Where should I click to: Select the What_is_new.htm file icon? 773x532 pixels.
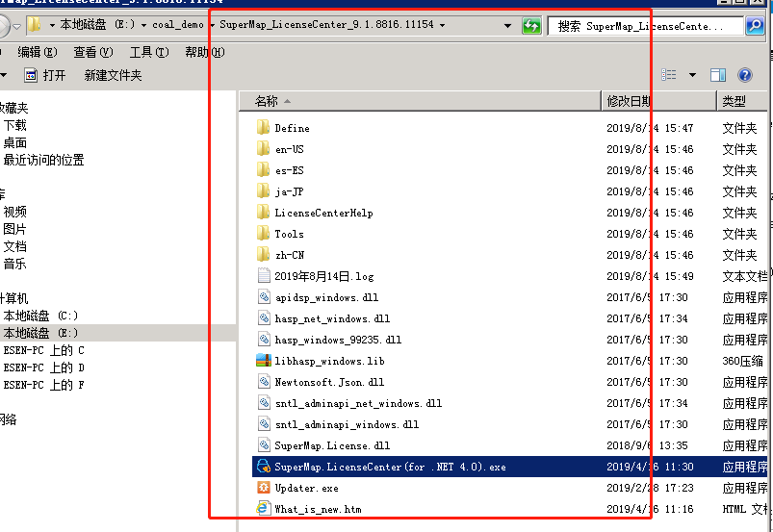click(264, 508)
